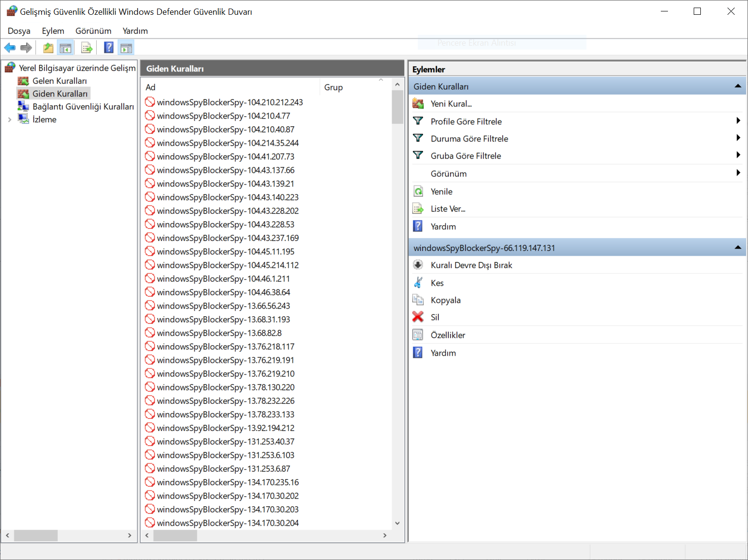Image resolution: width=748 pixels, height=560 pixels.
Task: Open the Duruma Göre Filtrele submenu arrow
Action: [738, 138]
